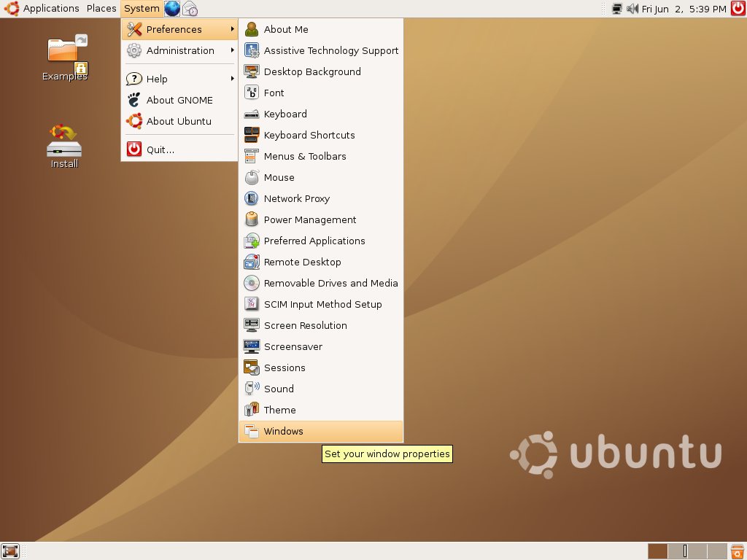
Task: Click the red power icon at top right
Action: (738, 9)
